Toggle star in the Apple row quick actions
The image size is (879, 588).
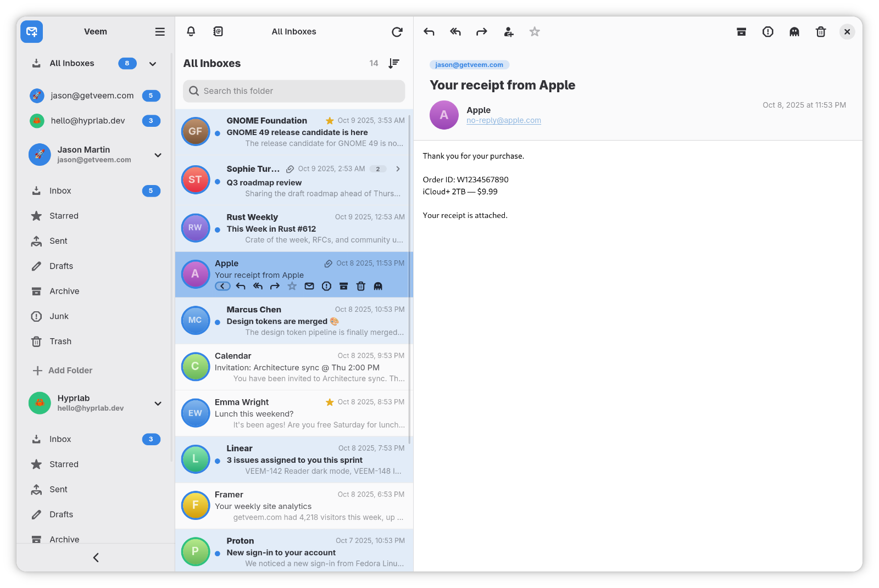292,286
